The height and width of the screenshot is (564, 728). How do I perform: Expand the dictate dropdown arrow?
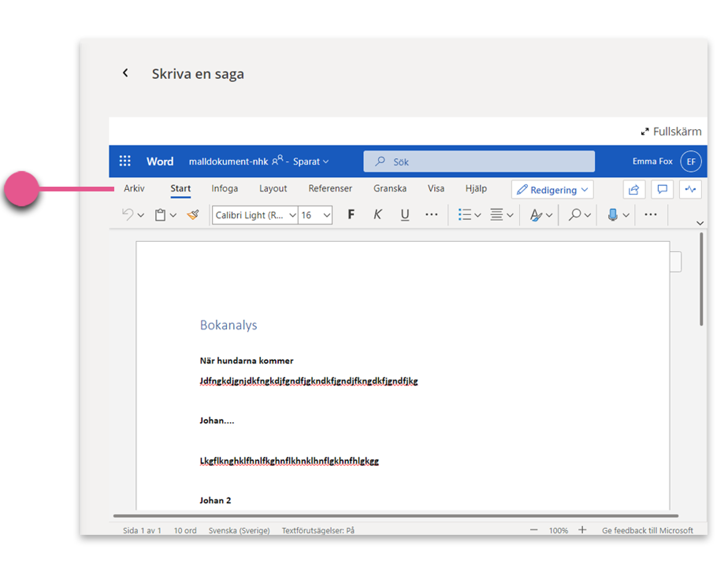626,215
